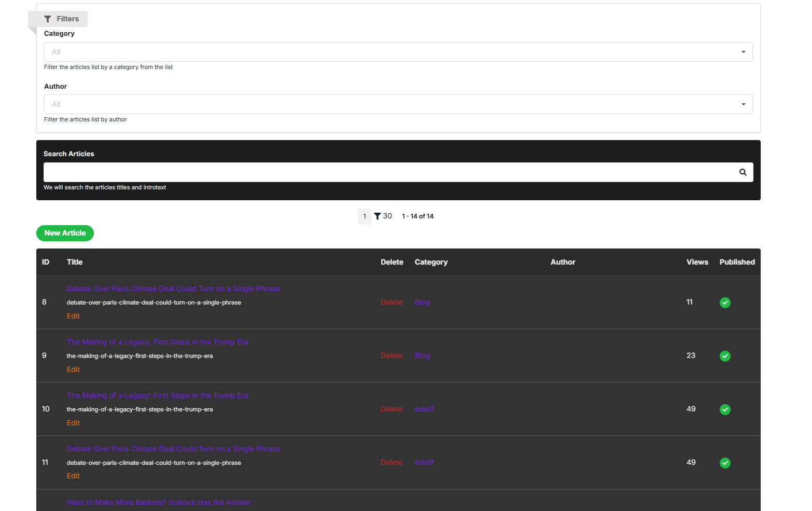Toggle published checkmark for article 11
The image size is (812, 511).
[x=725, y=463]
